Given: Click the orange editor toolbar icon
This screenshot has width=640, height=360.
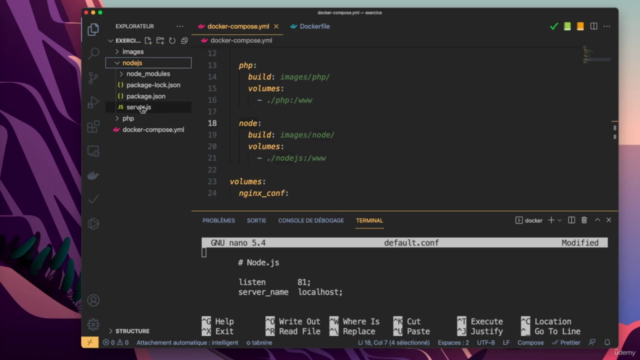Looking at the screenshot, I should tap(580, 27).
